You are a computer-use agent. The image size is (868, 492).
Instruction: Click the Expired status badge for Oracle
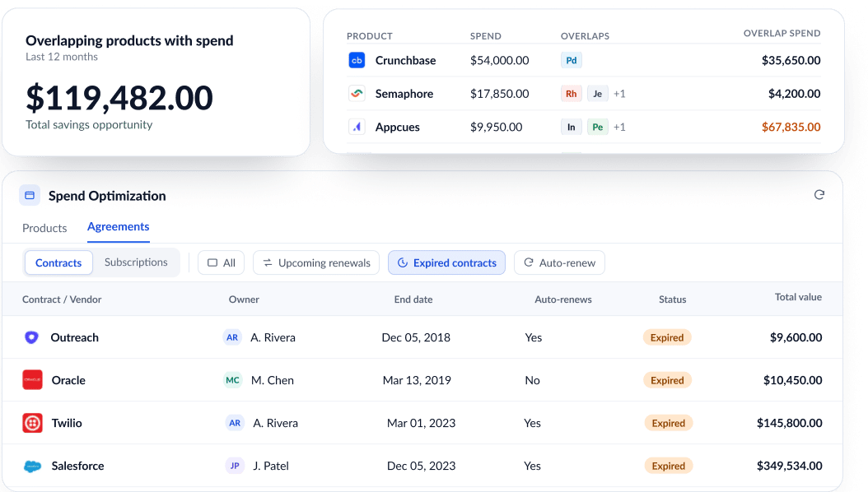click(x=667, y=380)
